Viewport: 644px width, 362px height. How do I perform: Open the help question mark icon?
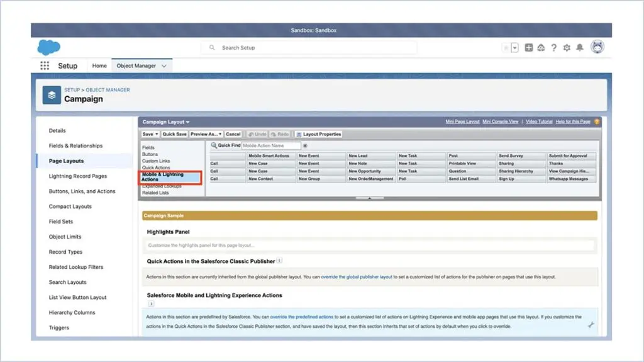point(553,48)
